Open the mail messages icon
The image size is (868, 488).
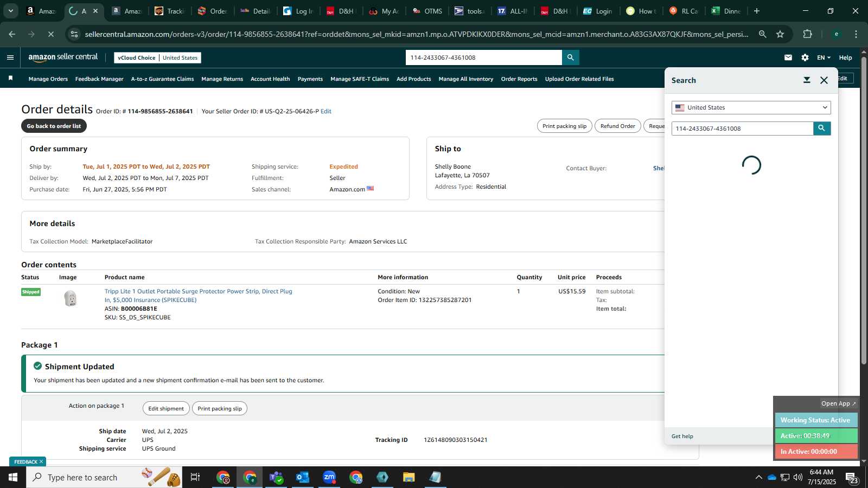[788, 57]
